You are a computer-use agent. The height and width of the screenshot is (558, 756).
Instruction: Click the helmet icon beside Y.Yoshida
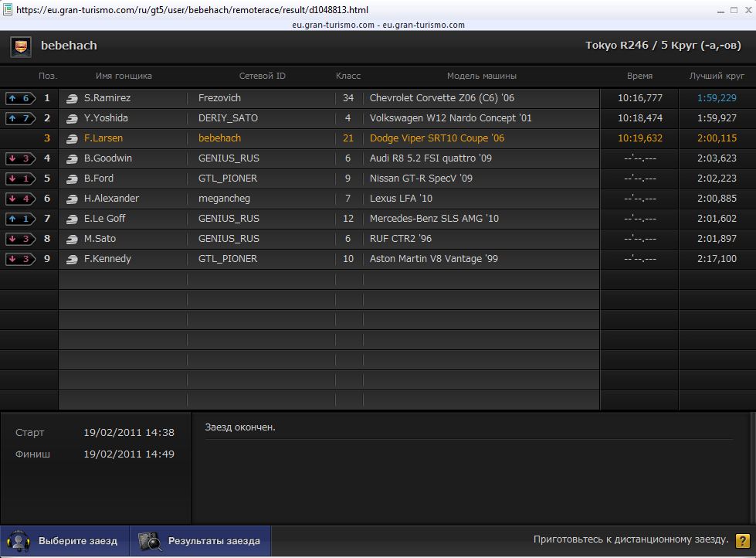coord(72,119)
